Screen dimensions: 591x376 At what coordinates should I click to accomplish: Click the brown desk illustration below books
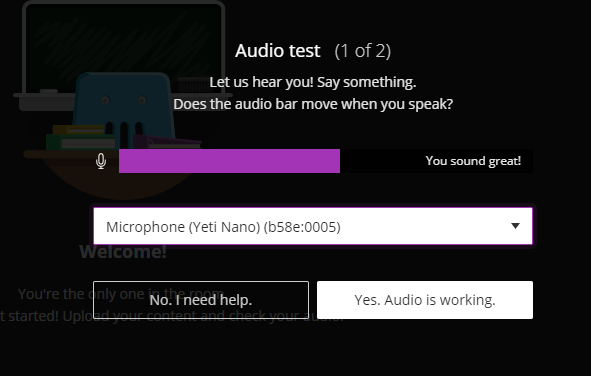click(x=113, y=177)
